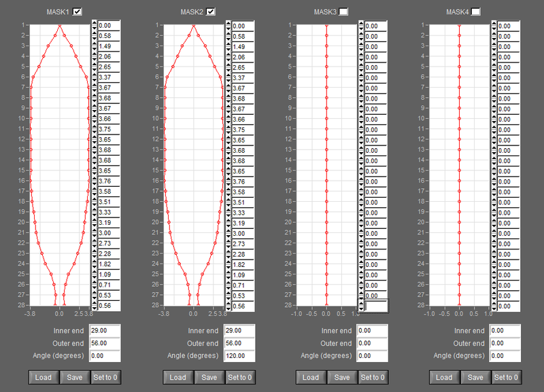This screenshot has height=392, width=544.
Task: Decrease MASK1 row 11 value 3.75 with down arrow
Action: click(x=95, y=132)
